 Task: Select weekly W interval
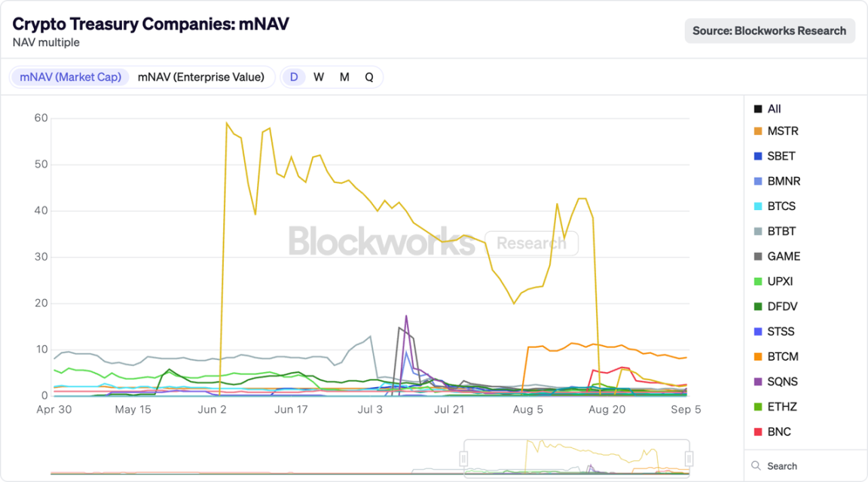click(319, 77)
